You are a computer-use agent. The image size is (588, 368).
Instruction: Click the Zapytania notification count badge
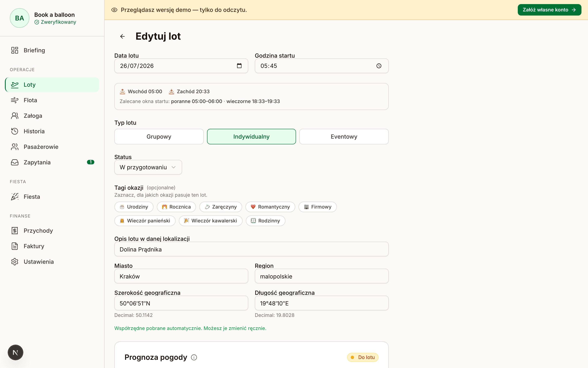pyautogui.click(x=91, y=162)
